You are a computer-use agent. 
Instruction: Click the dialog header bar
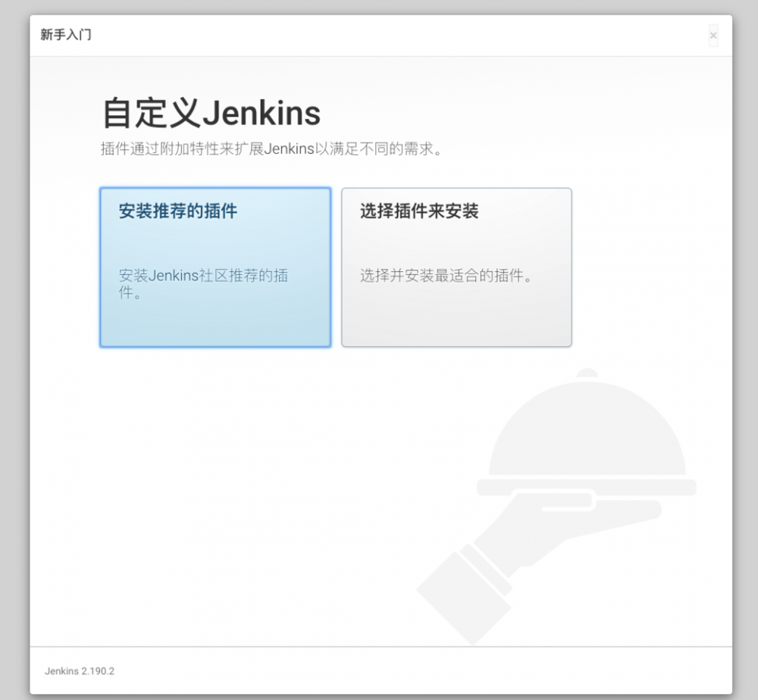click(379, 35)
